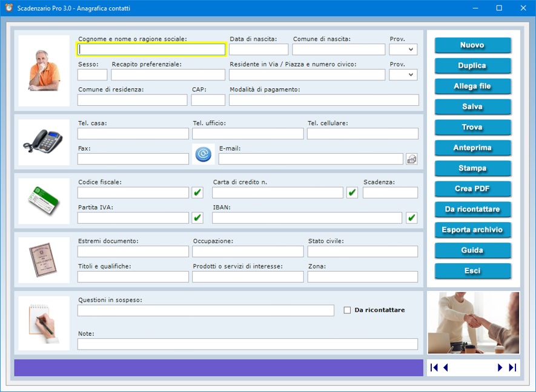Verify Carta di credito with green checkmark
The width and height of the screenshot is (536, 392).
coord(352,192)
